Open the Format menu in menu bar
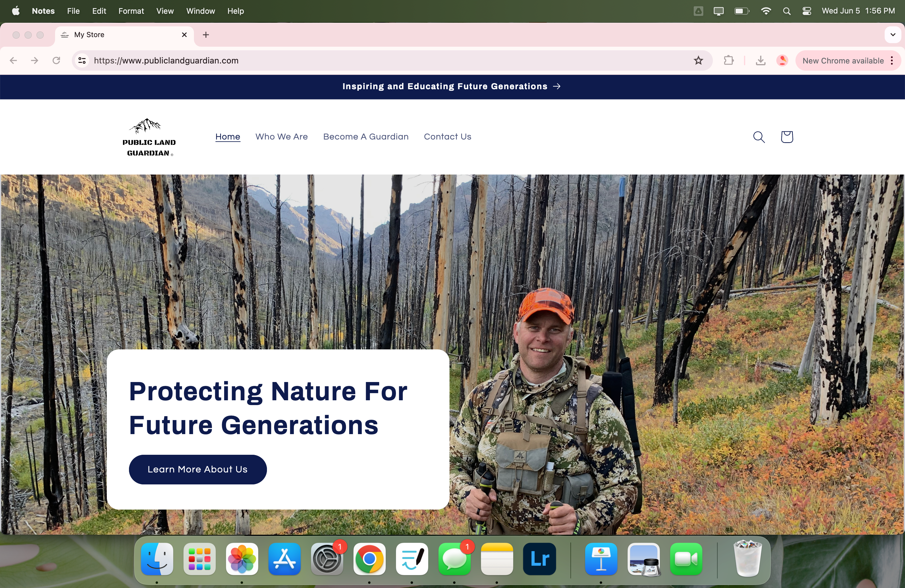Viewport: 905px width, 588px height. coord(131,11)
